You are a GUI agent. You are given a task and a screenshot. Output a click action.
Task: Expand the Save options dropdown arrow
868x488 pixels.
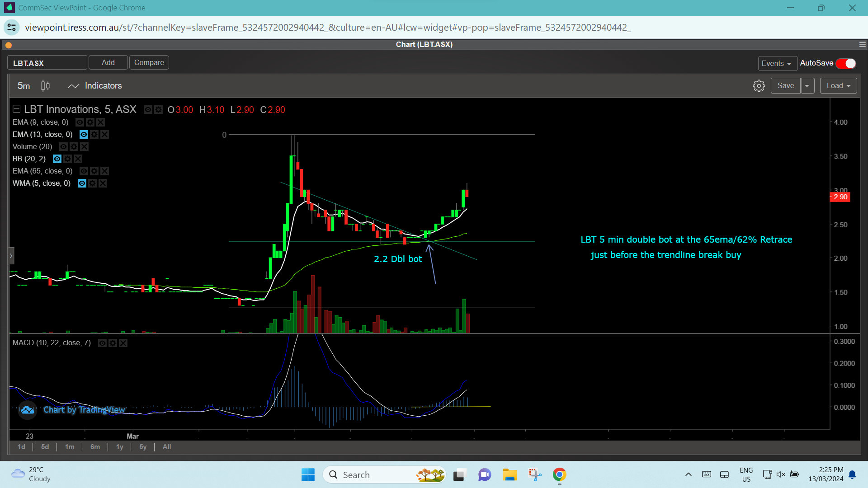(x=807, y=86)
